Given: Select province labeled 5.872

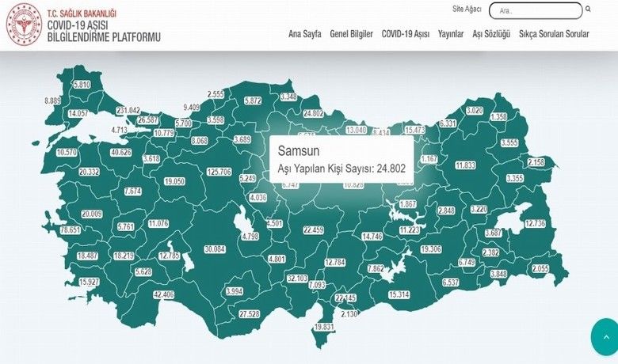Looking at the screenshot, I should pyautogui.click(x=253, y=100).
